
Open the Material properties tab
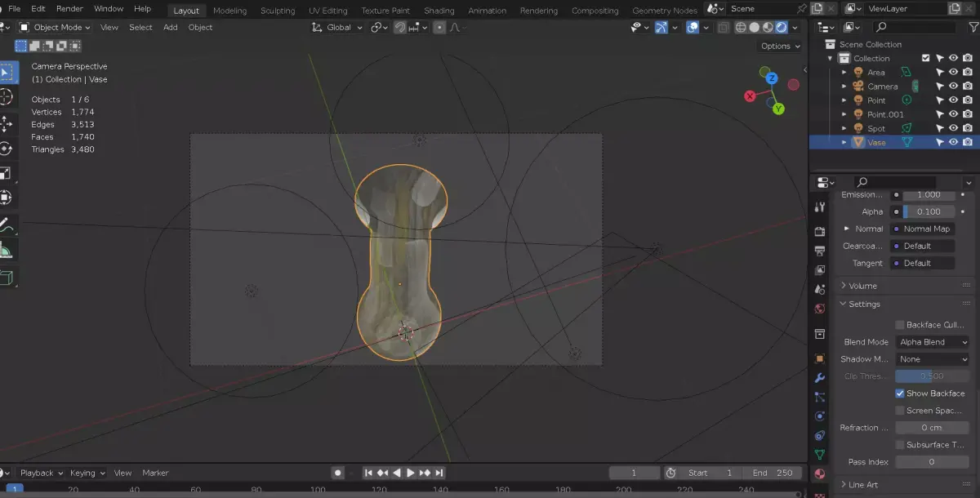820,474
